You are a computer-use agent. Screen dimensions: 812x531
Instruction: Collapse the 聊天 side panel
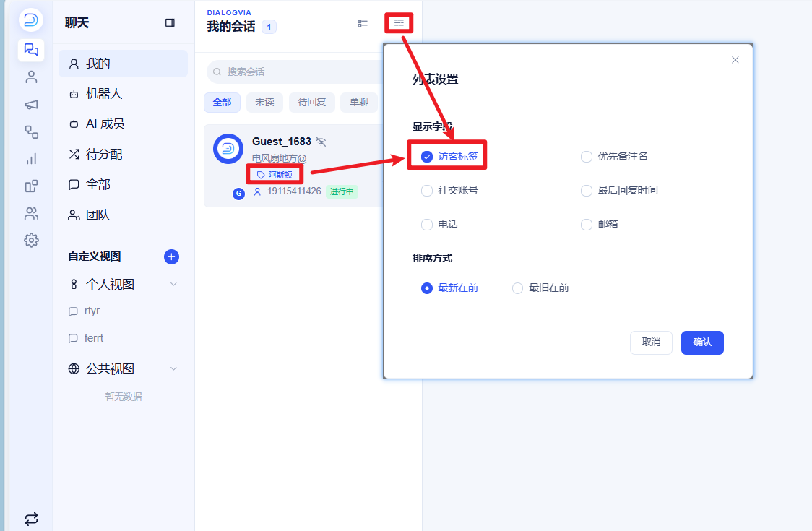click(x=170, y=23)
